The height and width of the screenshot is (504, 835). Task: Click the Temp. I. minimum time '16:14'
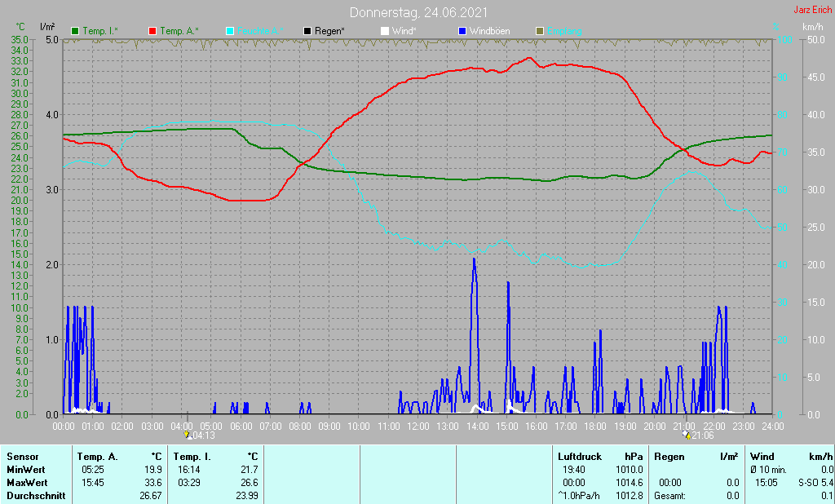188,470
